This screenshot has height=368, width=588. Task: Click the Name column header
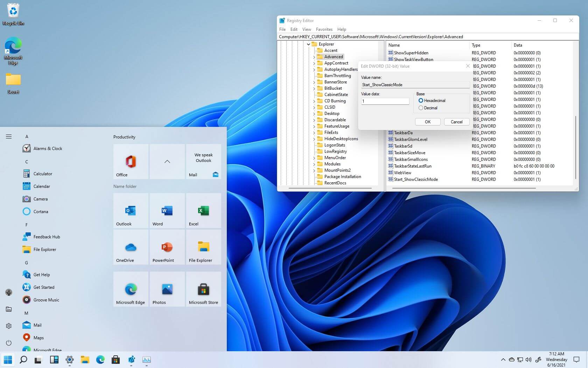click(x=427, y=45)
